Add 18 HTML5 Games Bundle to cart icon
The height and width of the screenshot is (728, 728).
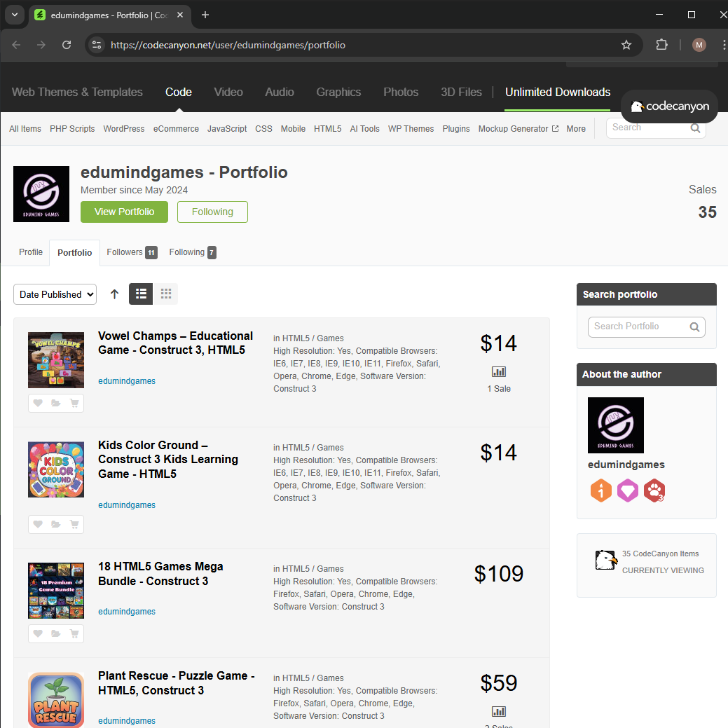pos(74,633)
